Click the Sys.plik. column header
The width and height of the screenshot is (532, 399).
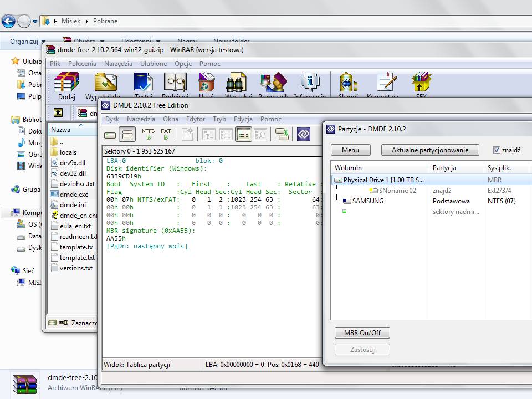tap(507, 167)
